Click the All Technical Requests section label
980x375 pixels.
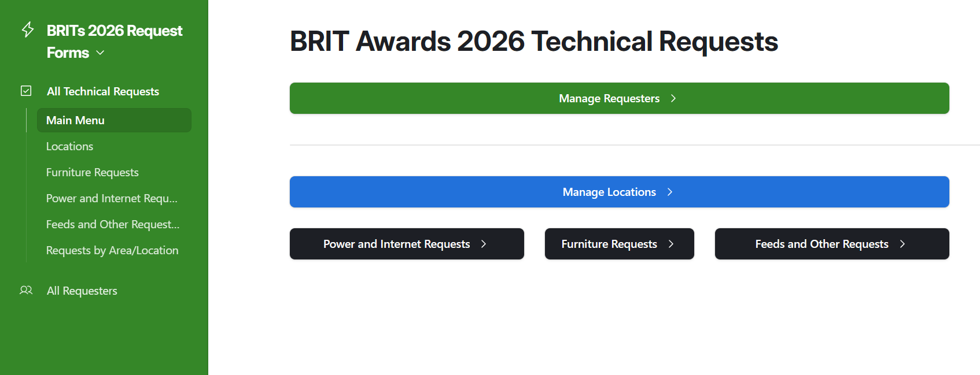click(x=102, y=91)
